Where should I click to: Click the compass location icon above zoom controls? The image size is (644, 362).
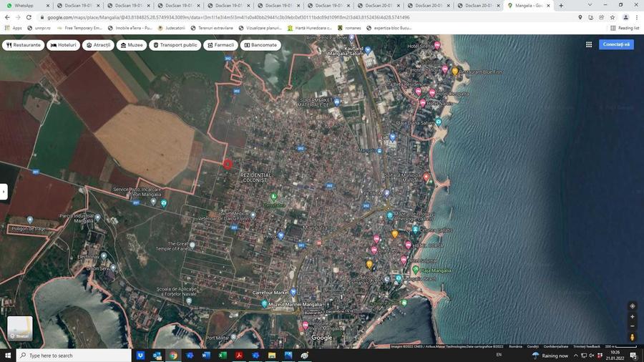pyautogui.click(x=632, y=305)
